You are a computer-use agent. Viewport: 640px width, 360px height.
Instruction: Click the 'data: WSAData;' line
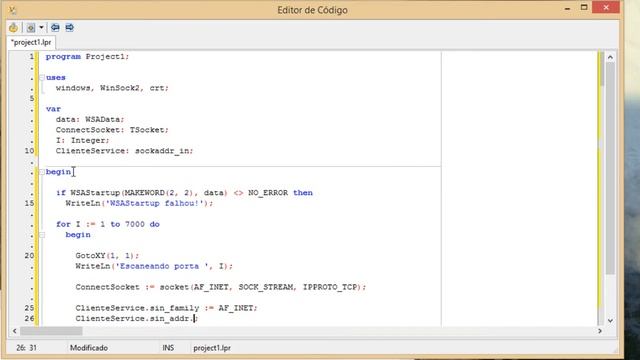(90, 119)
